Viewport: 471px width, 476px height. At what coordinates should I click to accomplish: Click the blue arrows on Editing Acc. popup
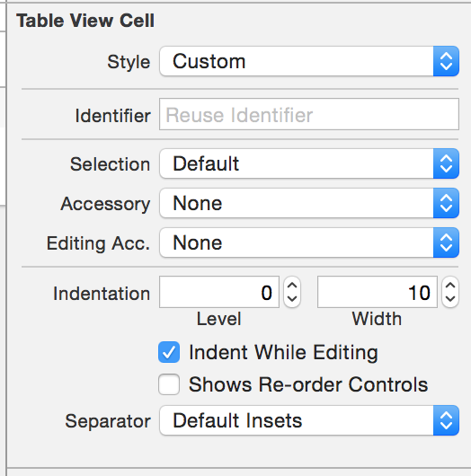point(446,242)
